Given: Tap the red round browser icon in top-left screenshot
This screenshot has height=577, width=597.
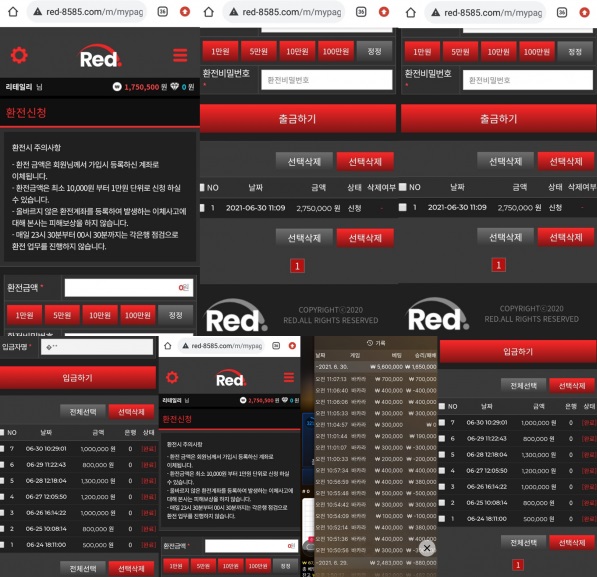Looking at the screenshot, I should (x=185, y=12).
